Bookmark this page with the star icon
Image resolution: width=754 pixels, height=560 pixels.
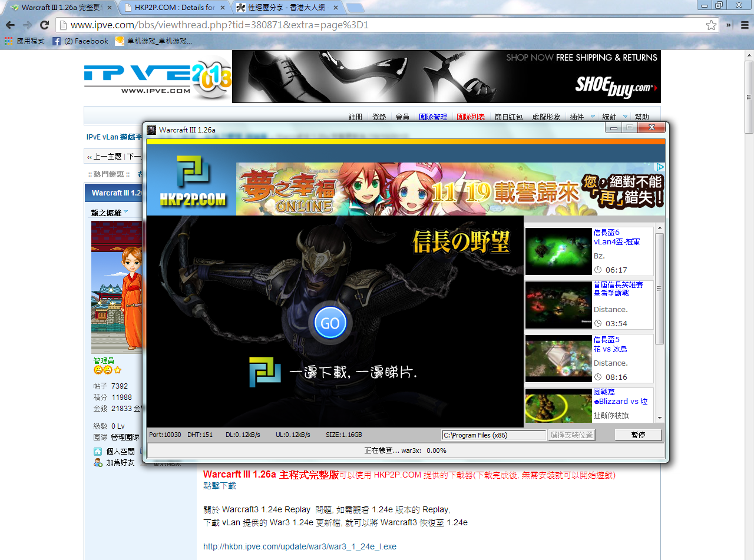[712, 25]
